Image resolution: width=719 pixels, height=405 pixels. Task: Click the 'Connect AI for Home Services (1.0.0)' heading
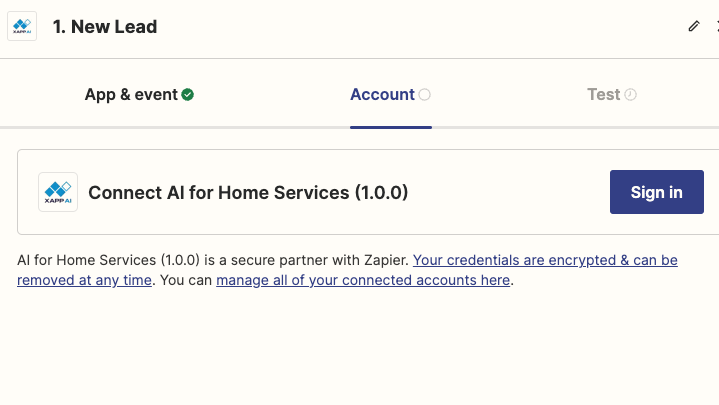coord(248,193)
